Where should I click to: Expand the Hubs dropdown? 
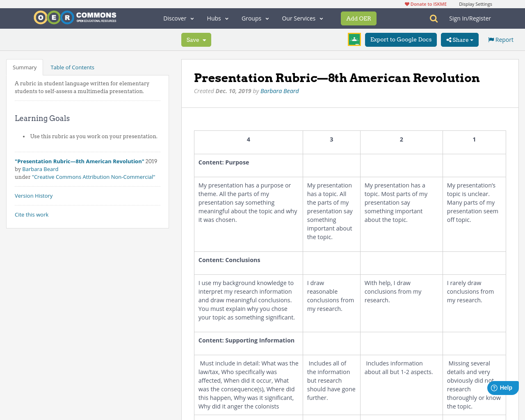coord(217,18)
